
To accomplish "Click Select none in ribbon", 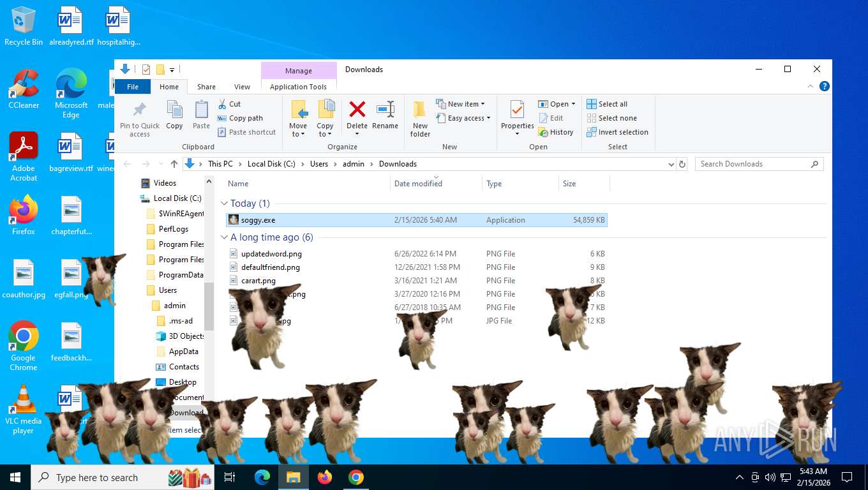I will pyautogui.click(x=611, y=118).
